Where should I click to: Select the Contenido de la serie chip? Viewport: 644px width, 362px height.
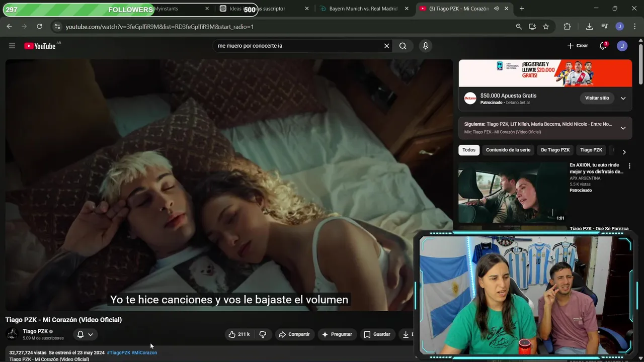click(x=508, y=150)
